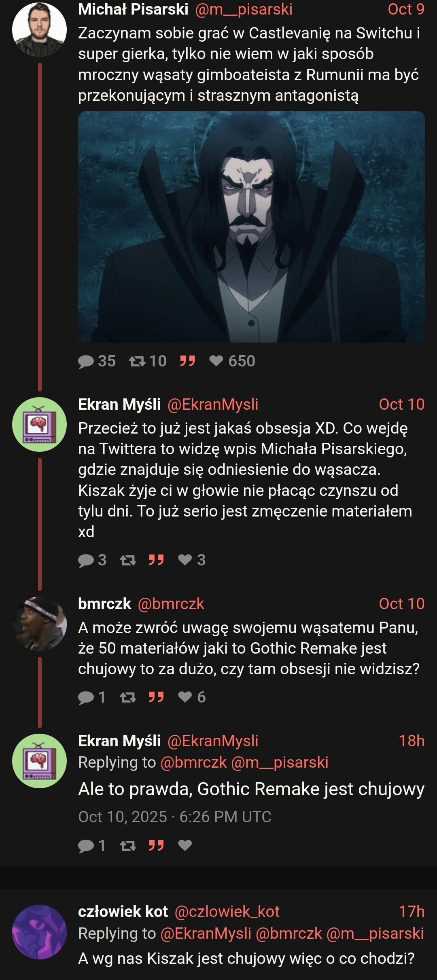
Task: Like bmrczk's reply with 6 likes
Action: [x=185, y=697]
